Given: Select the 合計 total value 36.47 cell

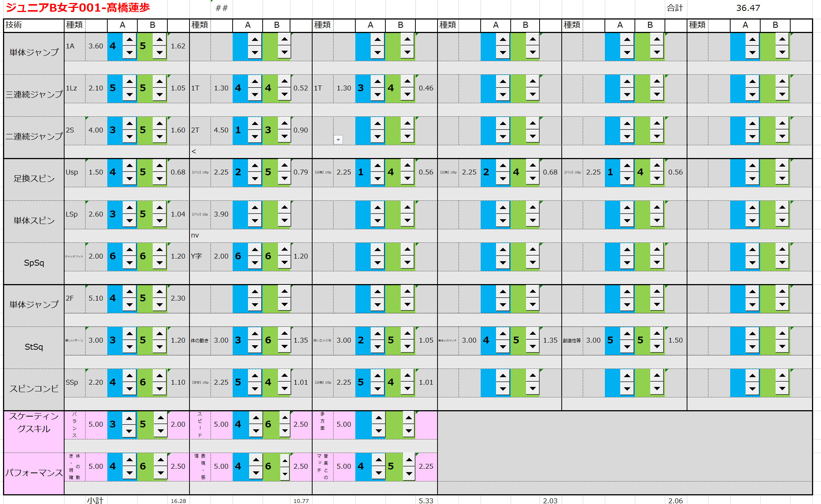Looking at the screenshot, I should click(x=748, y=8).
